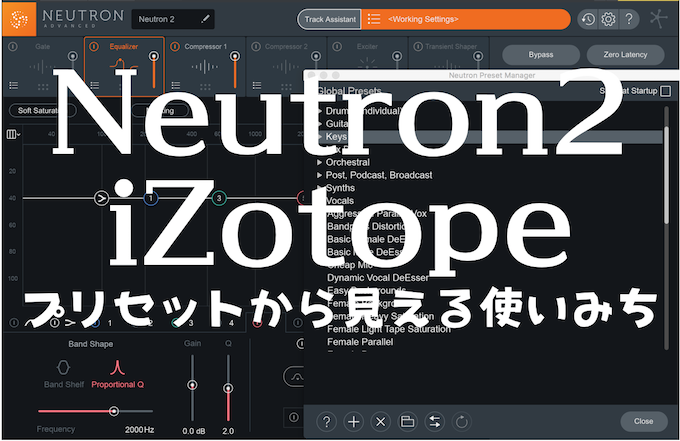
Task: Click the Preset Manager vertical scrollbar
Action: [667, 175]
